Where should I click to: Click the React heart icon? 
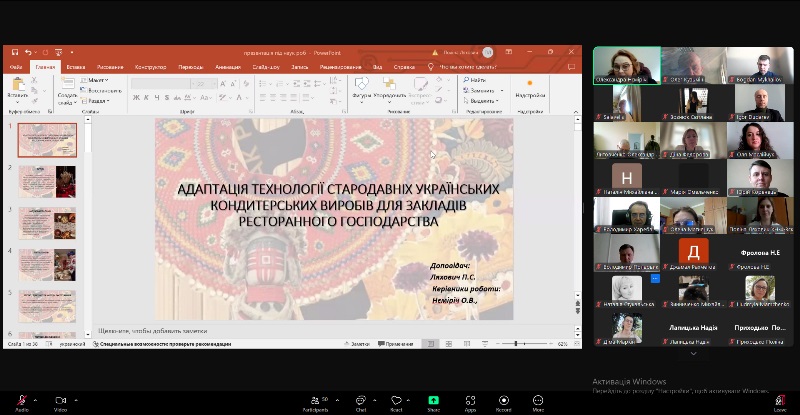coord(396,400)
